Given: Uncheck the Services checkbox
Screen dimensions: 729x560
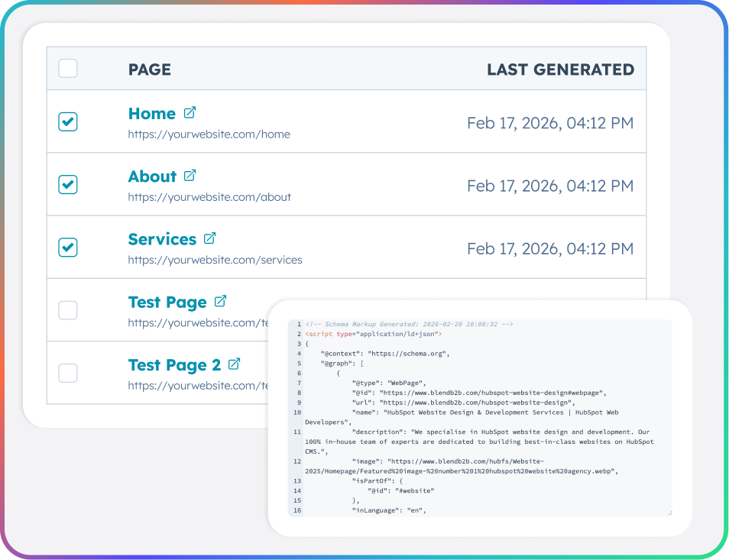Looking at the screenshot, I should click(68, 247).
